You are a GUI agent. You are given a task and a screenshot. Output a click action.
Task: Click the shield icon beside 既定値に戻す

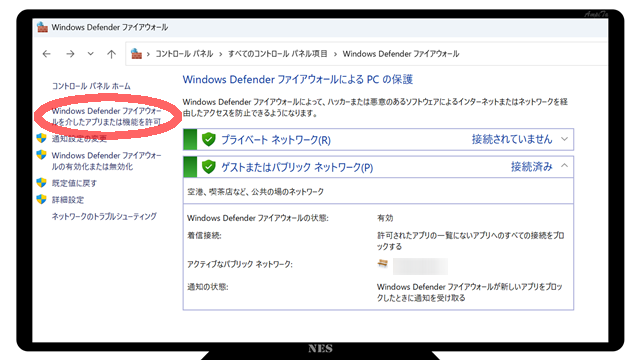tap(41, 182)
